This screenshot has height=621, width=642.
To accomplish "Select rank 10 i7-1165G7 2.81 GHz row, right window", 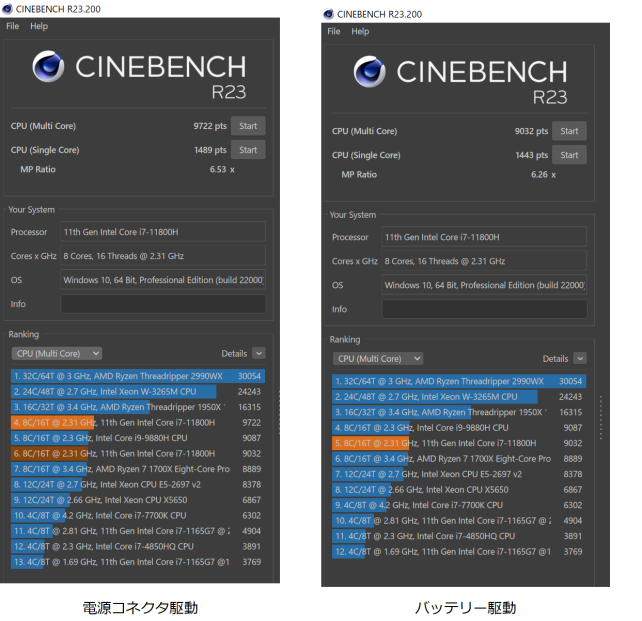I will [459, 521].
